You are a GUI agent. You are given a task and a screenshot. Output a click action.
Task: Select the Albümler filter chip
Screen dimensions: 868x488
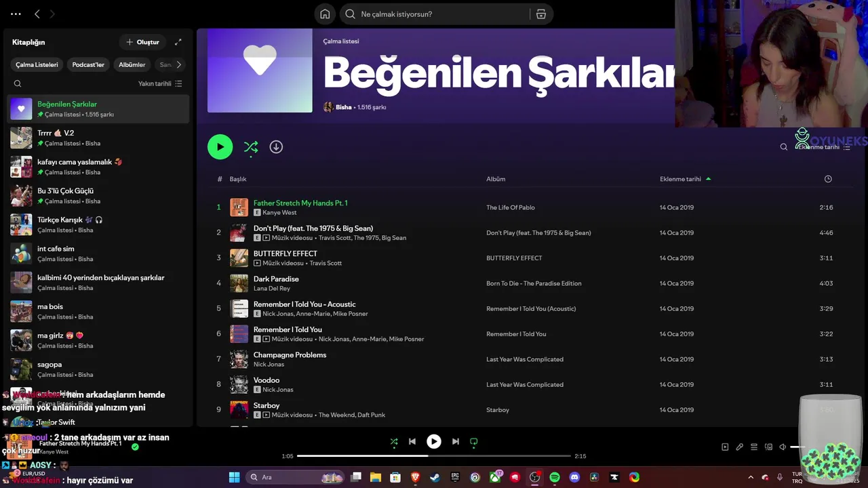(132, 65)
